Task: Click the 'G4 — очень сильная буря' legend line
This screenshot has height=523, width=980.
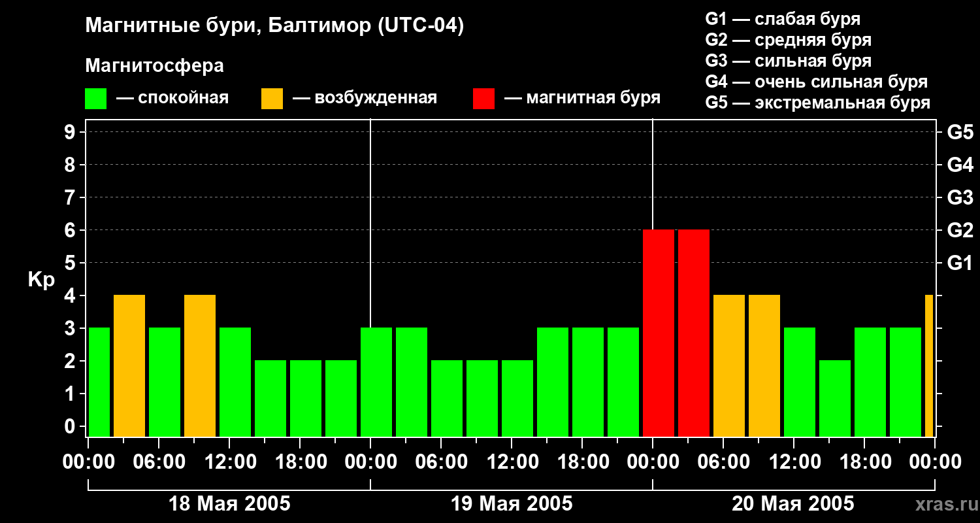Action: click(816, 82)
